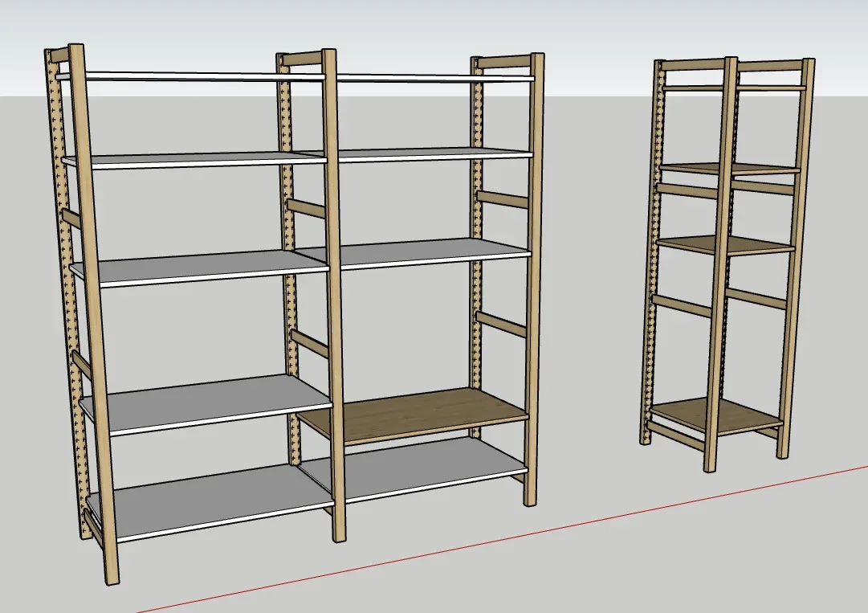Select the narrow freestanding shelving unit

(x=727, y=264)
